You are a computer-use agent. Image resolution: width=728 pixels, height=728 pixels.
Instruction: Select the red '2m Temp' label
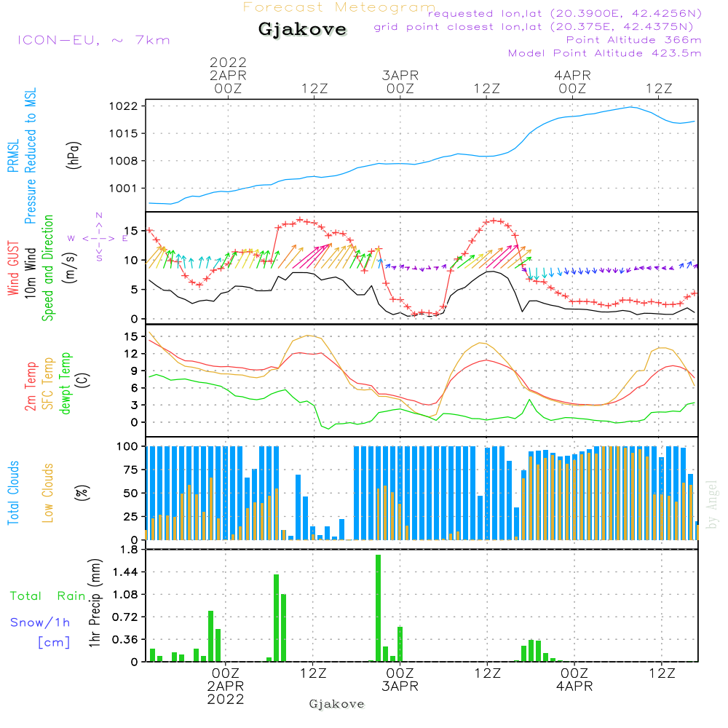click(30, 387)
